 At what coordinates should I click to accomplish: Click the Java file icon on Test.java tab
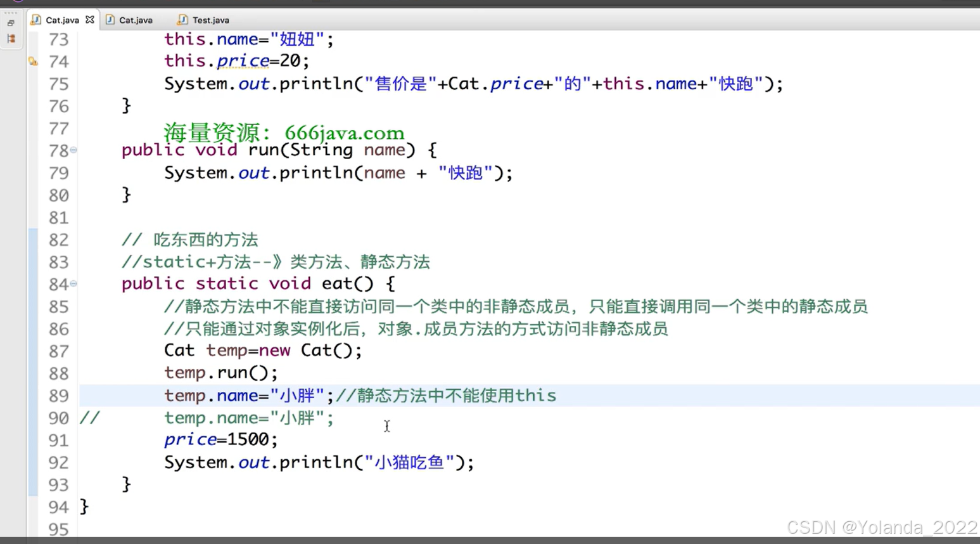tap(182, 20)
